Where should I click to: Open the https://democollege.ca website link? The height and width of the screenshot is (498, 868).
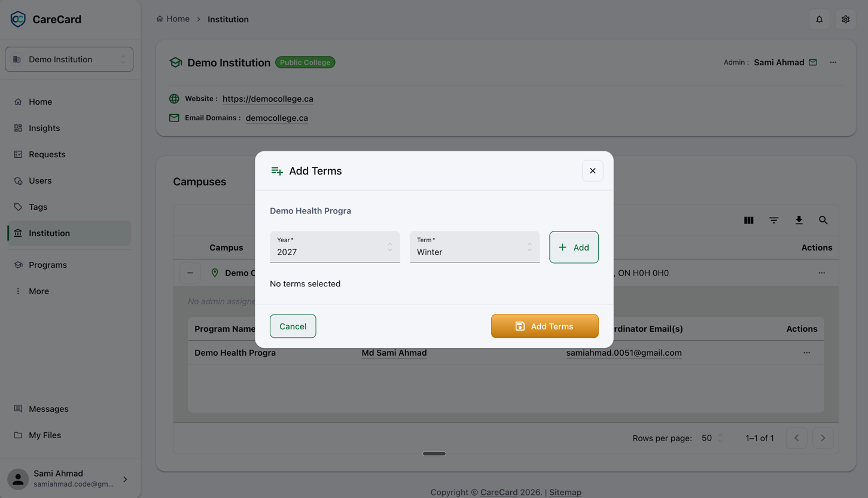click(x=267, y=99)
